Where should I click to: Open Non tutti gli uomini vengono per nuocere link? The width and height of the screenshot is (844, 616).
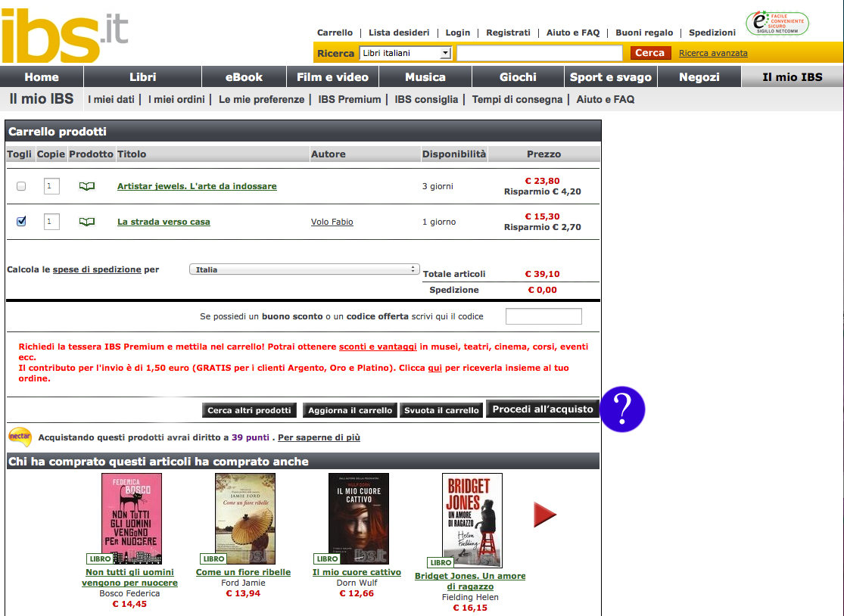129,577
